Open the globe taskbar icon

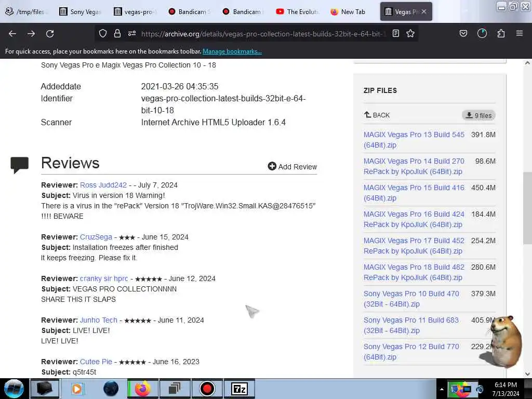(x=111, y=389)
